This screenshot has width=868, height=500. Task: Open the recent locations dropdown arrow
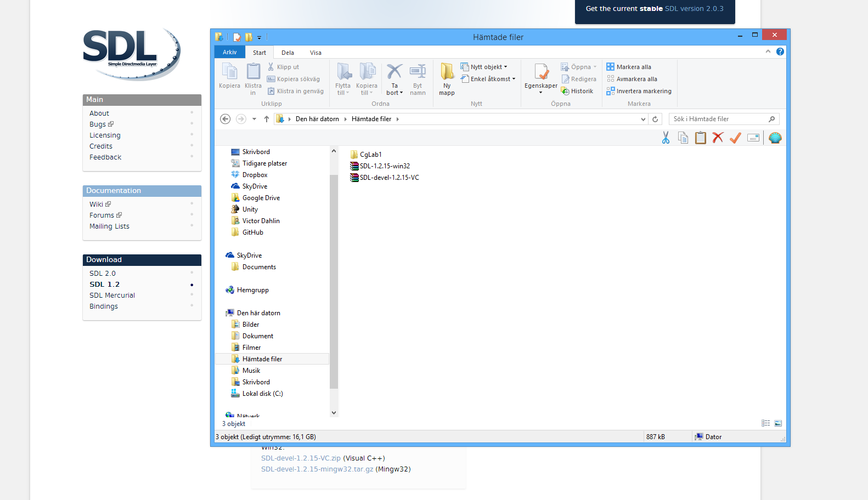pyautogui.click(x=254, y=119)
